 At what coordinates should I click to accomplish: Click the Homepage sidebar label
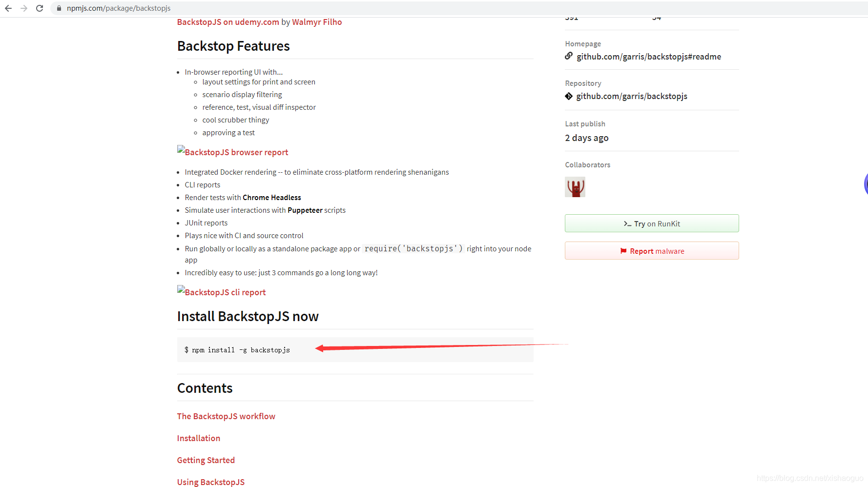coord(583,44)
